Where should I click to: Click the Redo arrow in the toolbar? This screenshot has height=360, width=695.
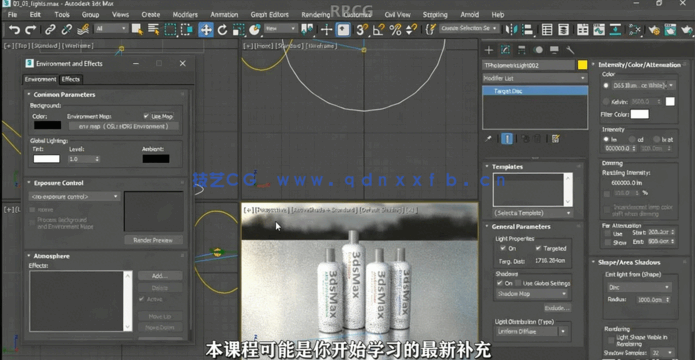point(31,30)
